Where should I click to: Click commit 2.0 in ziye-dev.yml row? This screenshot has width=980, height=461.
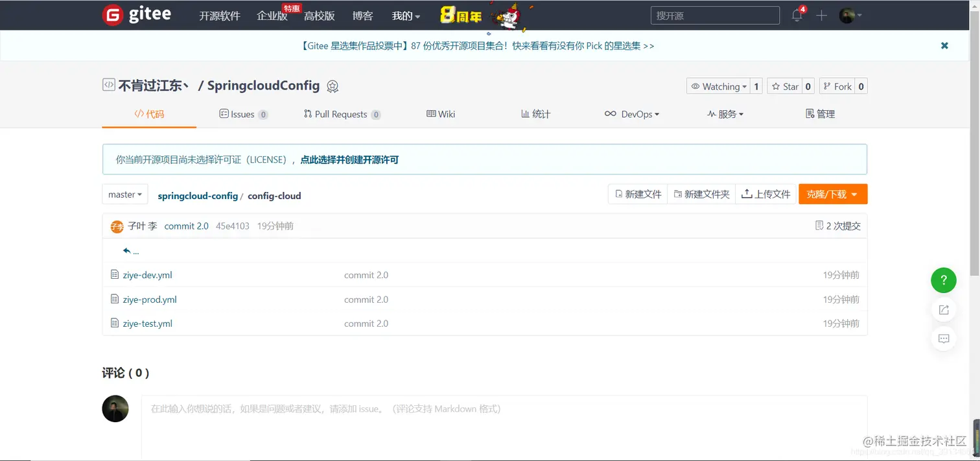tap(366, 275)
